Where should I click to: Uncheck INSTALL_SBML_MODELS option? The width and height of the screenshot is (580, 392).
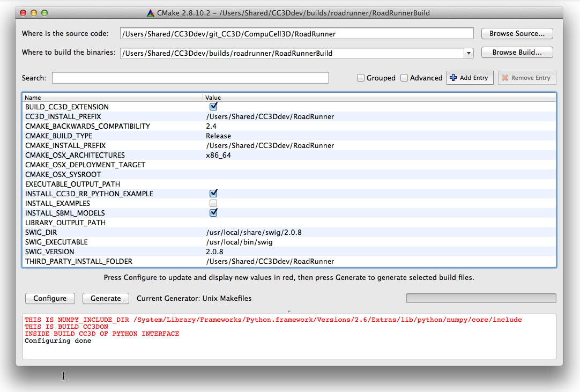click(x=213, y=213)
